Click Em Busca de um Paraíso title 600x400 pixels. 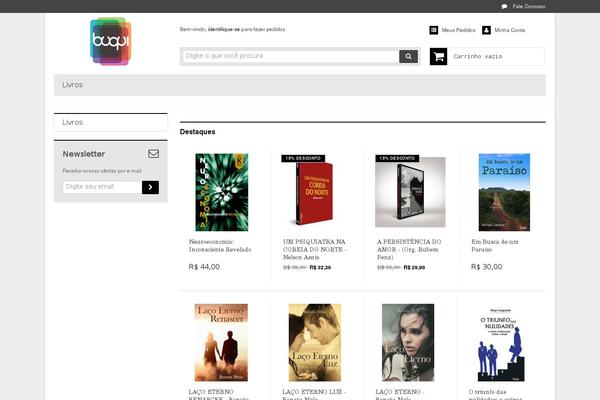(x=495, y=246)
